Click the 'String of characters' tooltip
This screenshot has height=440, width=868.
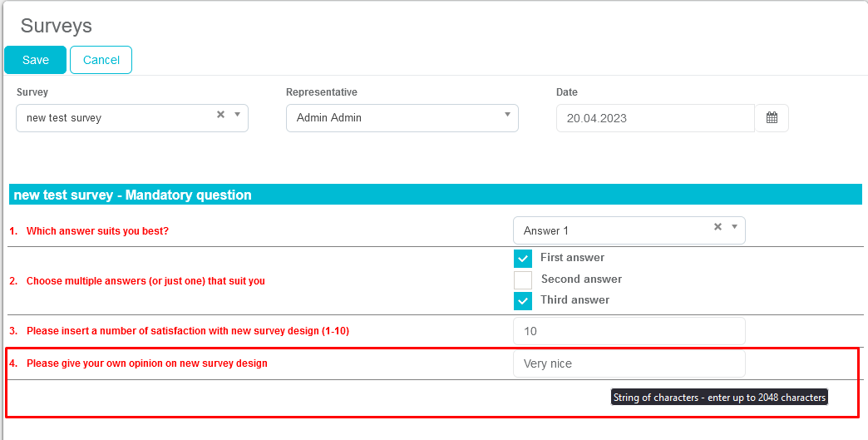719,398
